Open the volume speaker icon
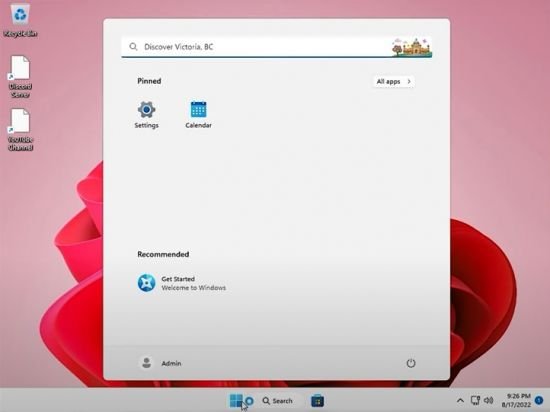550x412 pixels. tap(488, 400)
